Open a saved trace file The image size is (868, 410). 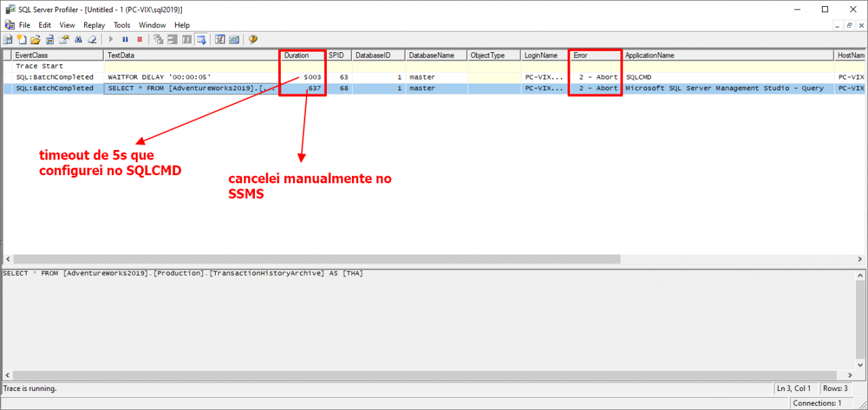coord(35,39)
